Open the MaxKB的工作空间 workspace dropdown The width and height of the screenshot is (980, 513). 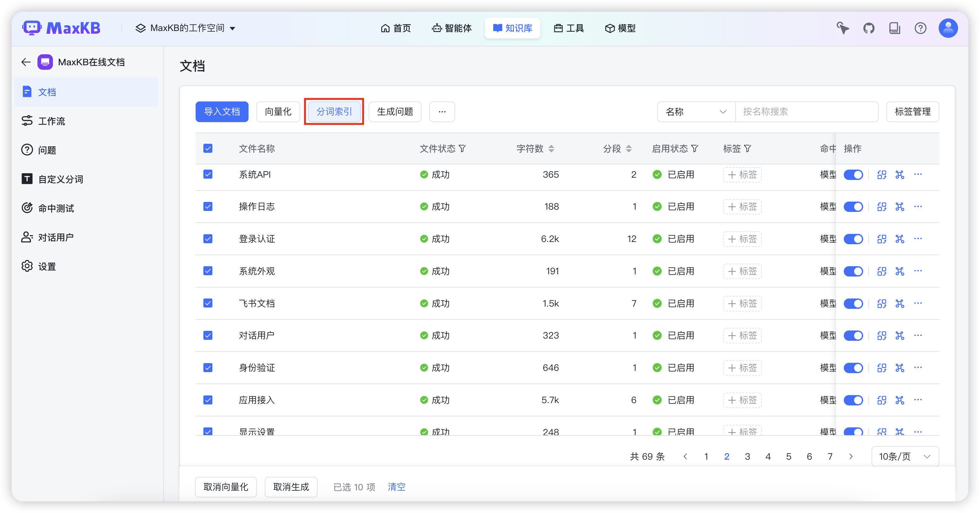coord(185,28)
